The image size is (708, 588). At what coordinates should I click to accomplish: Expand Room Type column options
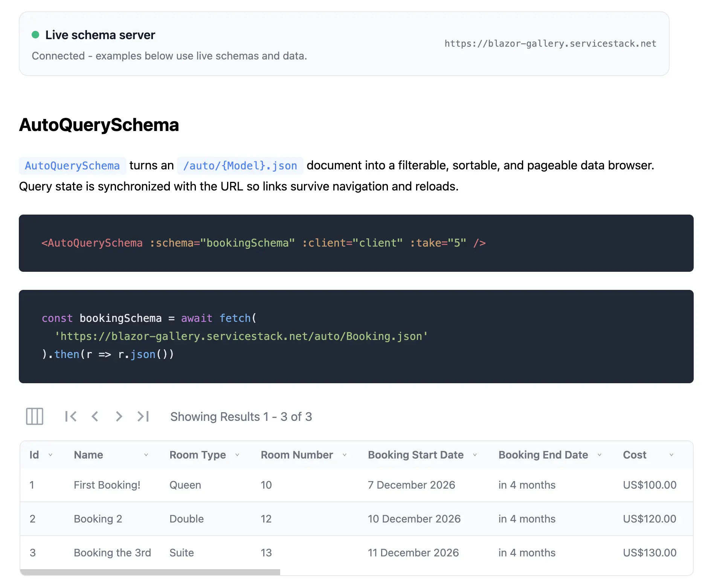tap(237, 455)
